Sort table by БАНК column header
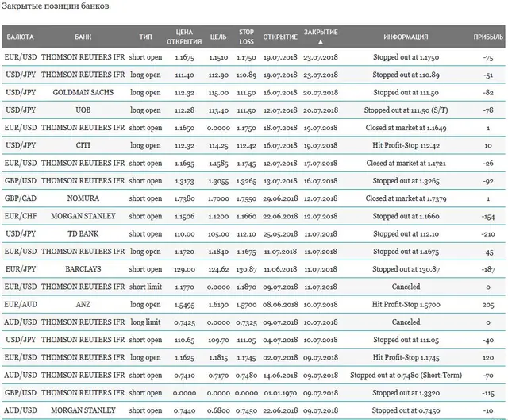508x420 pixels. [83, 37]
